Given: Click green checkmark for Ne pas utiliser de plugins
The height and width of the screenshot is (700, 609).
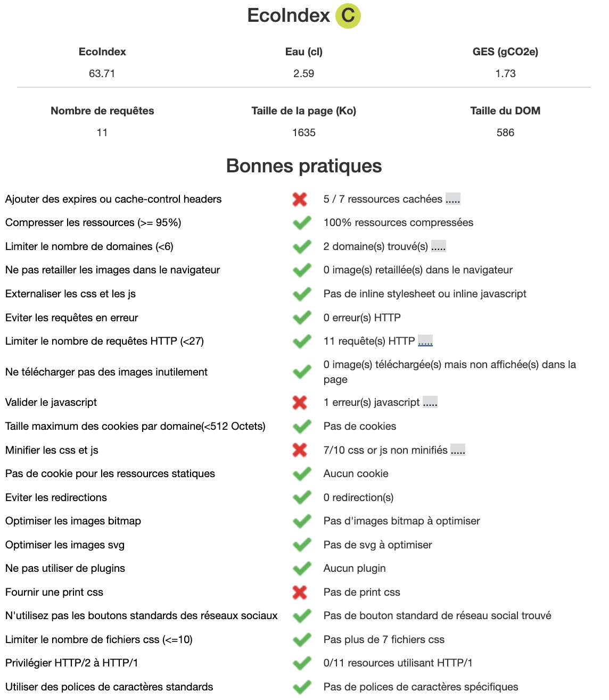Looking at the screenshot, I should [x=302, y=569].
